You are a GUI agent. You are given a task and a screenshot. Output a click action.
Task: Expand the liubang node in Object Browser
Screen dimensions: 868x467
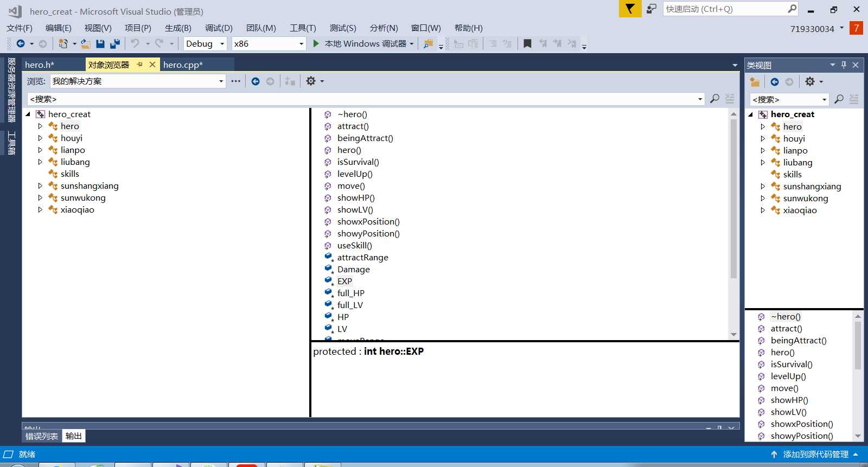coord(40,162)
